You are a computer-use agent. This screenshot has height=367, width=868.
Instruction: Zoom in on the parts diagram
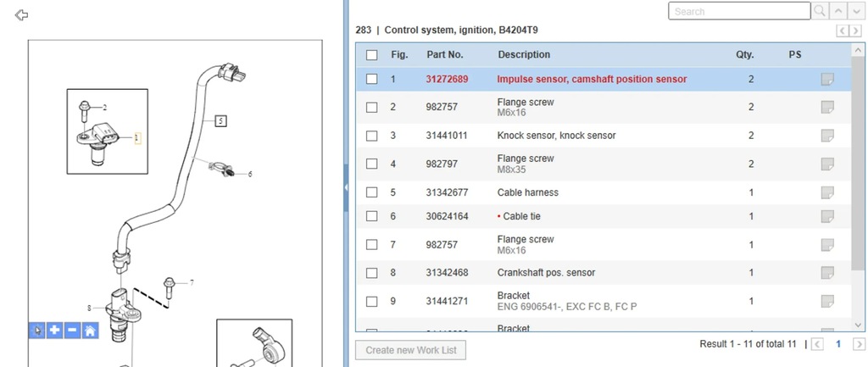(54, 331)
